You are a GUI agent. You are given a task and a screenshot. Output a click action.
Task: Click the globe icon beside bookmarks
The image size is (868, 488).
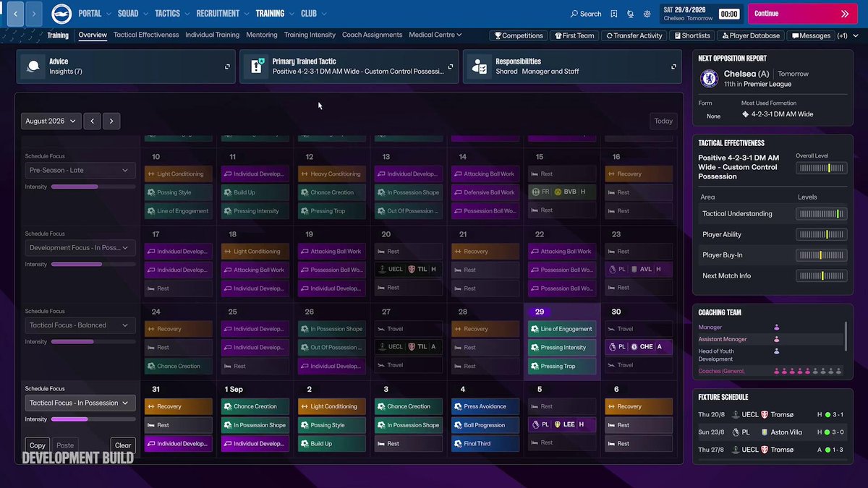pos(630,14)
